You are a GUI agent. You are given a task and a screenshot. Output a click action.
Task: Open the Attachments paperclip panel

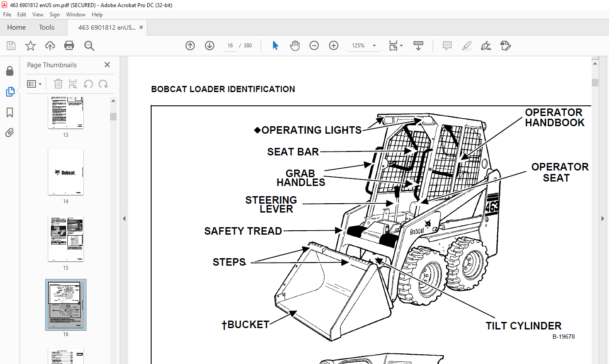10,132
